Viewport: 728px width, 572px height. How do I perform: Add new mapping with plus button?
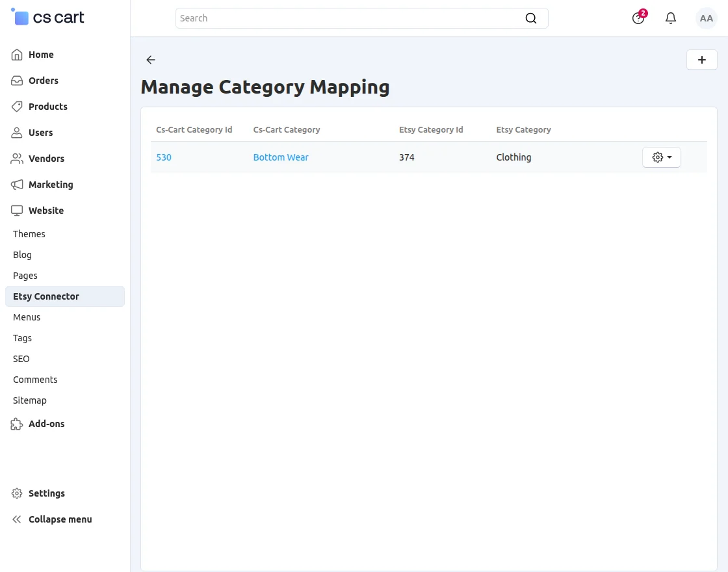pos(701,60)
